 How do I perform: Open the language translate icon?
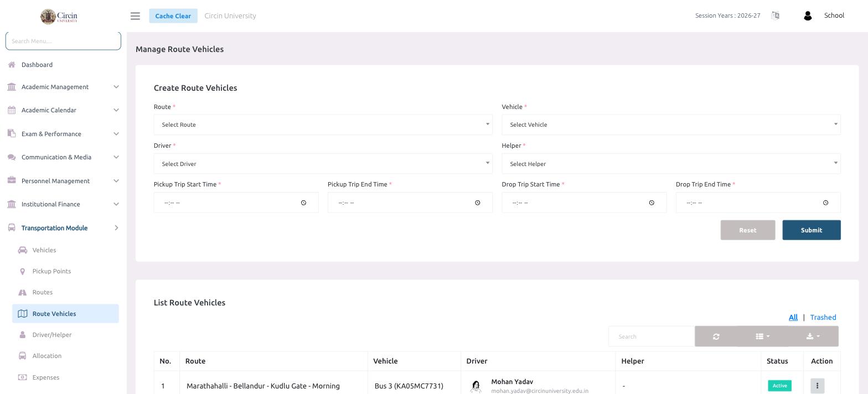click(775, 15)
